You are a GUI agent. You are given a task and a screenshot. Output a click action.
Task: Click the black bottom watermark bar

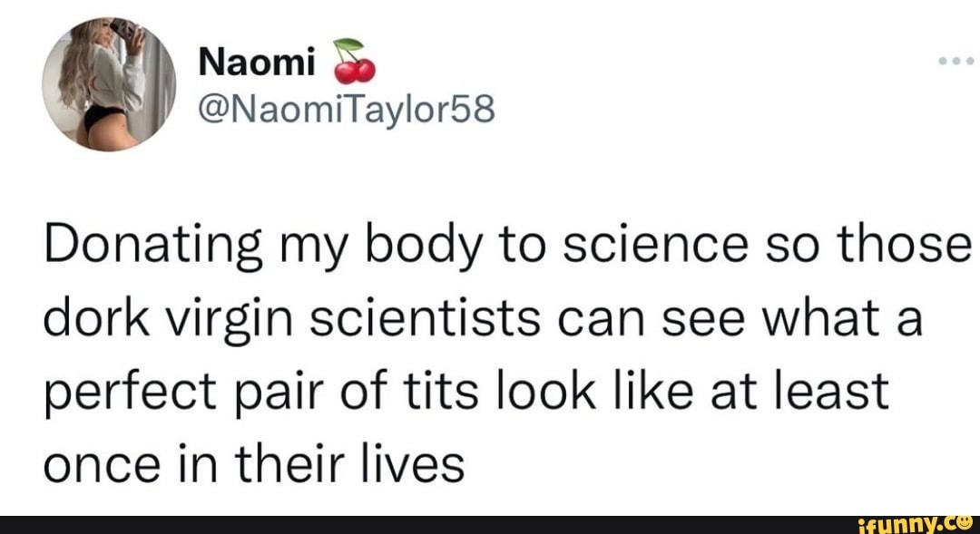pyautogui.click(x=490, y=526)
